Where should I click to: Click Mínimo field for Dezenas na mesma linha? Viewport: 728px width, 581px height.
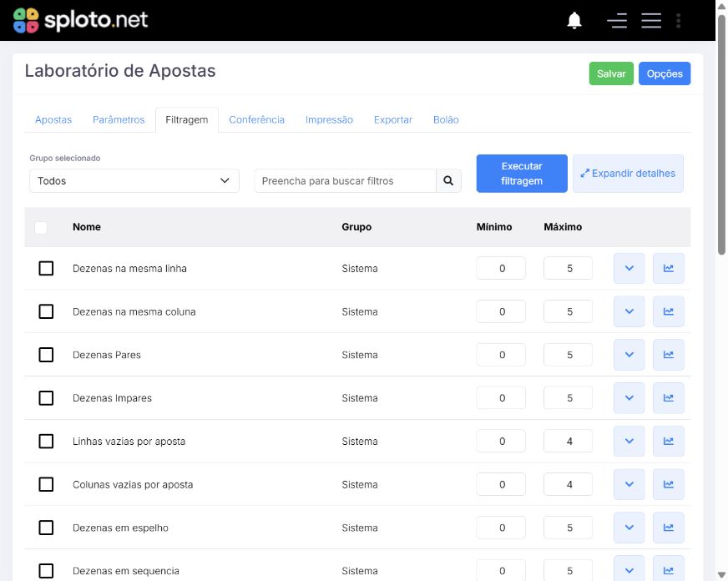pos(501,268)
